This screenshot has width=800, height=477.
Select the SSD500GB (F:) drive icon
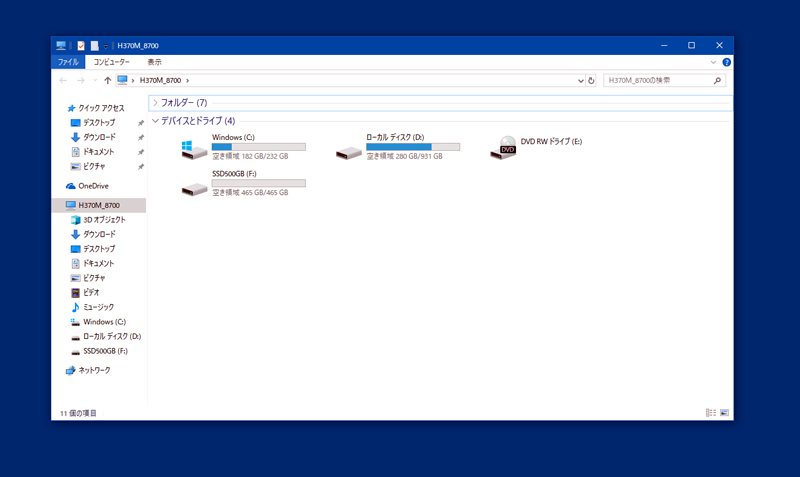pos(194,189)
